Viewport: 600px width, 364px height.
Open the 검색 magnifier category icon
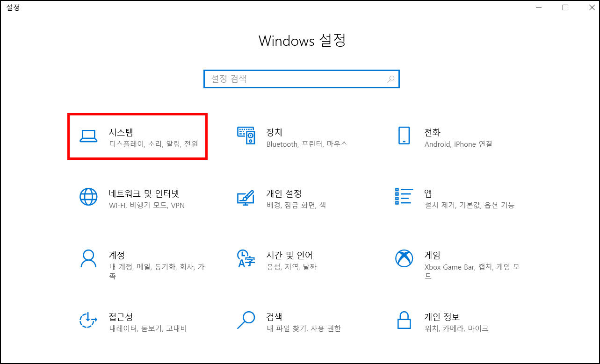[246, 320]
